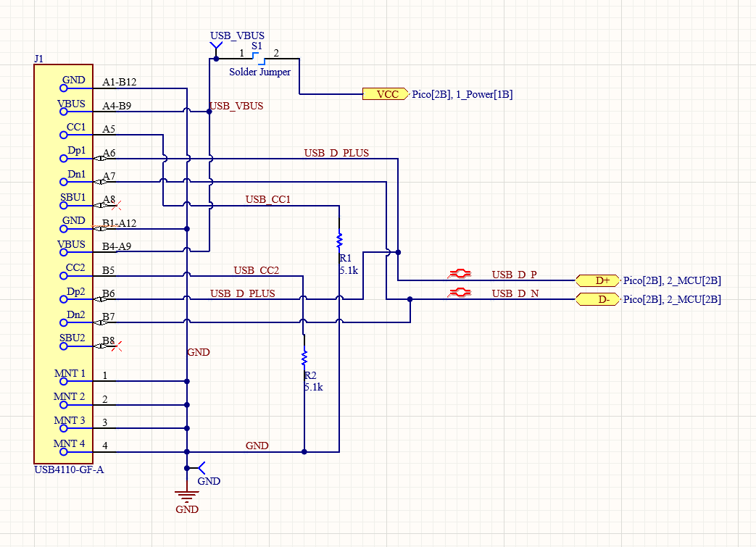This screenshot has height=547, width=756.
Task: Click the No ERC marker on pin B8
Action: click(116, 346)
